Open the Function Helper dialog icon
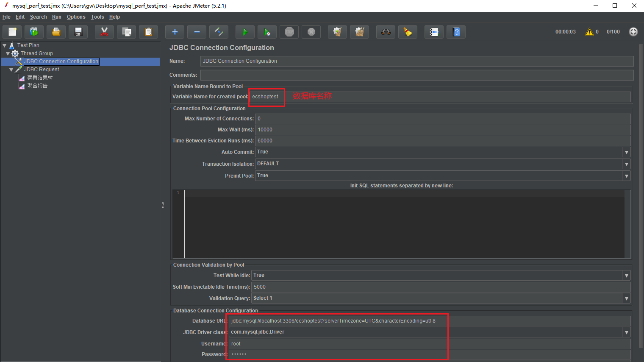The height and width of the screenshot is (362, 644). pyautogui.click(x=434, y=32)
